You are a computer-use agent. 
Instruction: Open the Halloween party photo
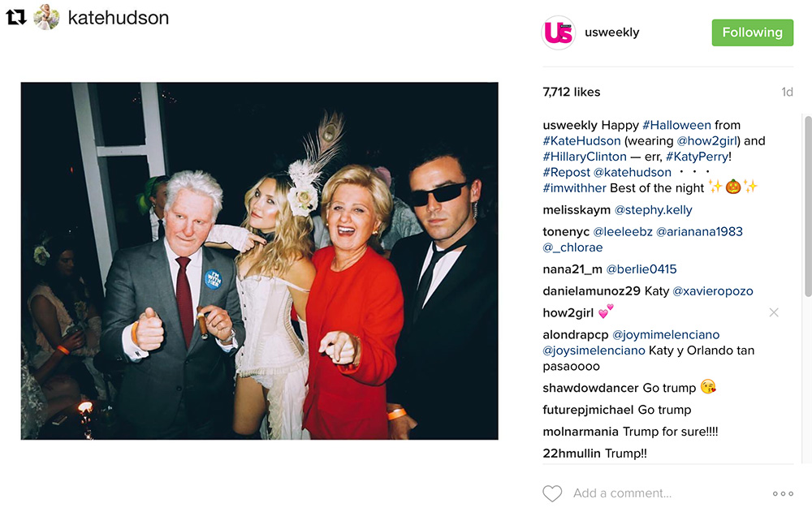point(260,261)
